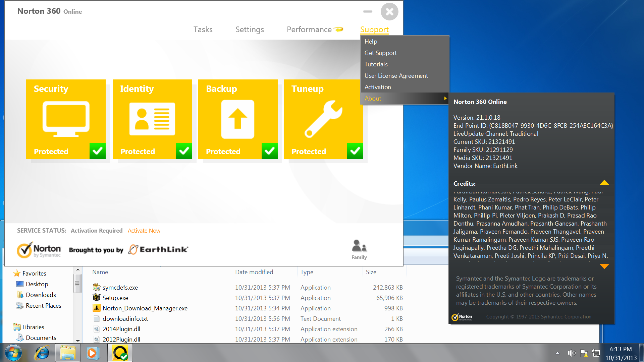644x362 pixels.
Task: Click the Security Protected green checkmark
Action: tap(97, 151)
